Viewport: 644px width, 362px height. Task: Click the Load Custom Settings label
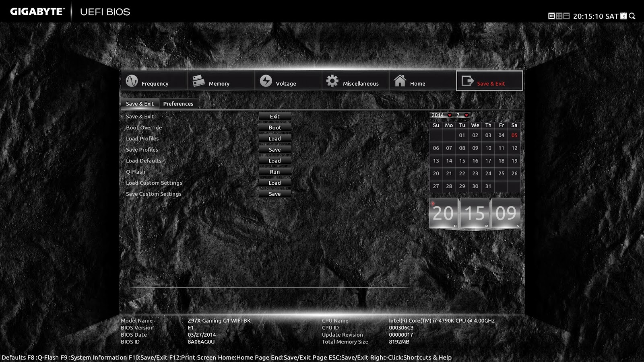click(154, 183)
